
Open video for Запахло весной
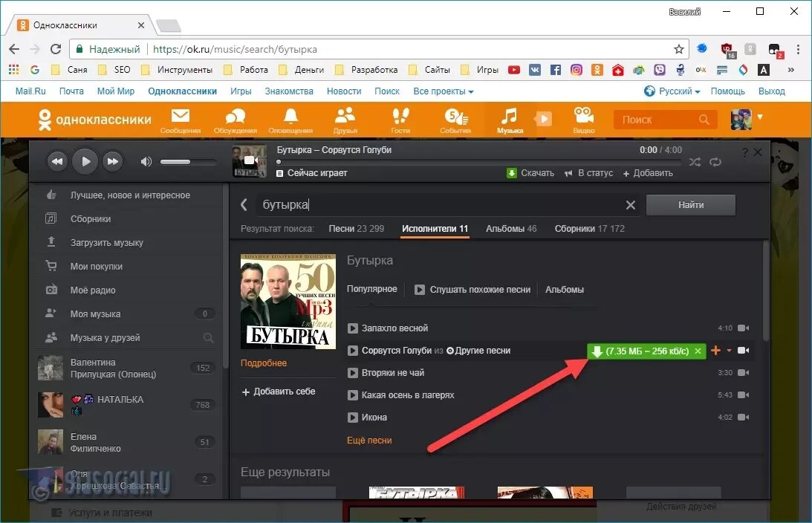743,328
